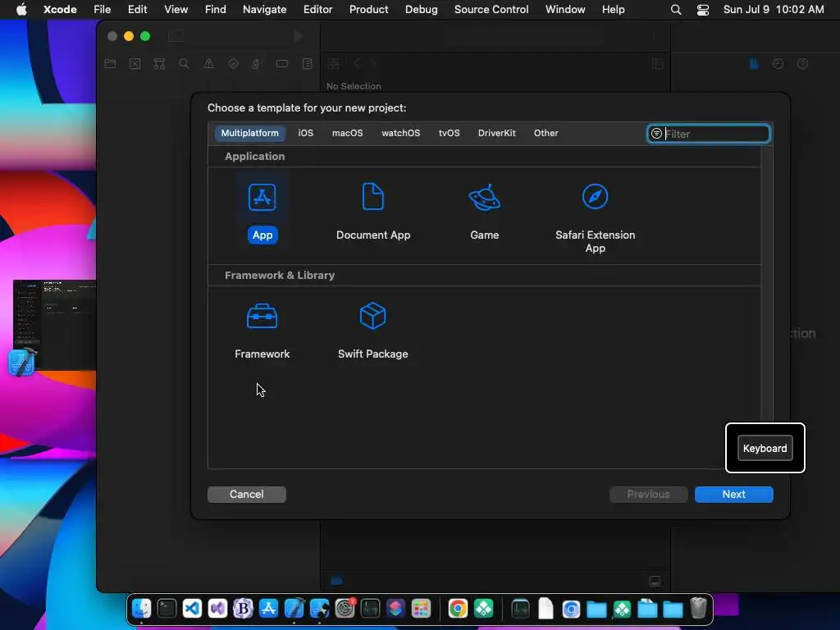Open Finder from the Dock
840x630 pixels.
coord(141,609)
